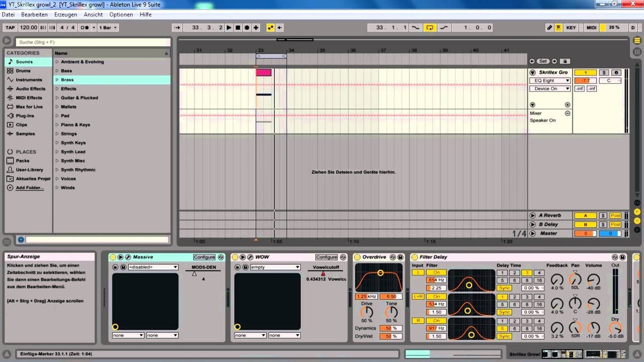Enable Draw Mode pencil icon

click(x=550, y=28)
